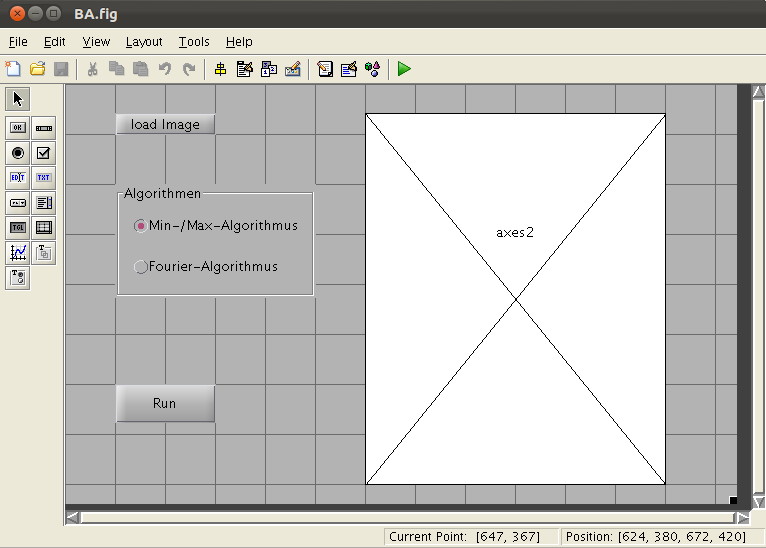Click the Open file folder icon
Image resolution: width=766 pixels, height=548 pixels.
click(38, 69)
